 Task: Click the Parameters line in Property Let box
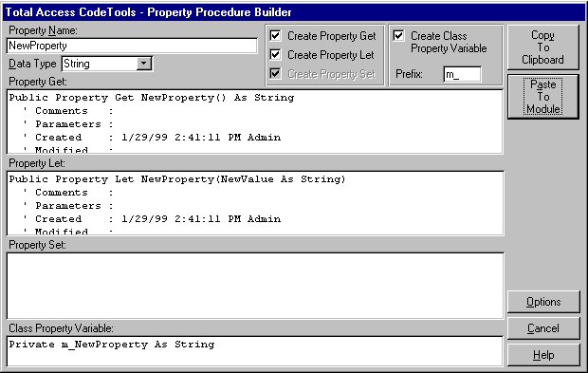click(x=68, y=206)
